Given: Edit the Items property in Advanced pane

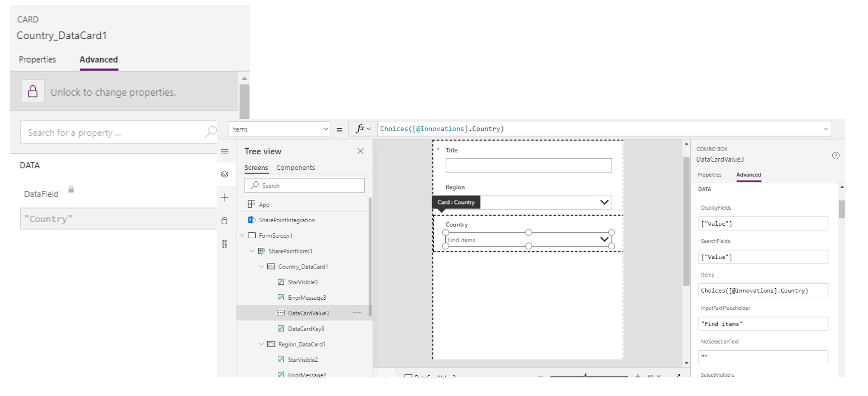Looking at the screenshot, I should pyautogui.click(x=763, y=290).
